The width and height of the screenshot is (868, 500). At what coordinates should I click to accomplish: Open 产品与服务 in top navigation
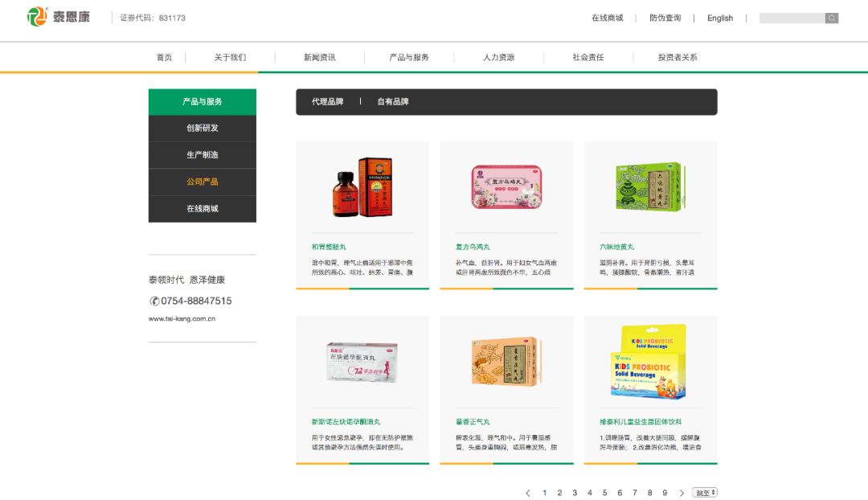pyautogui.click(x=409, y=58)
